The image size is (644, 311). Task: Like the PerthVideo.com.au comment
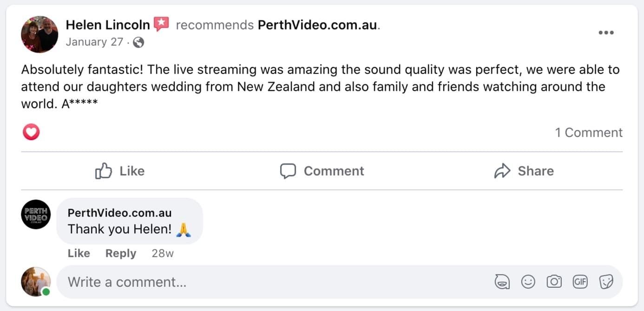click(x=79, y=253)
